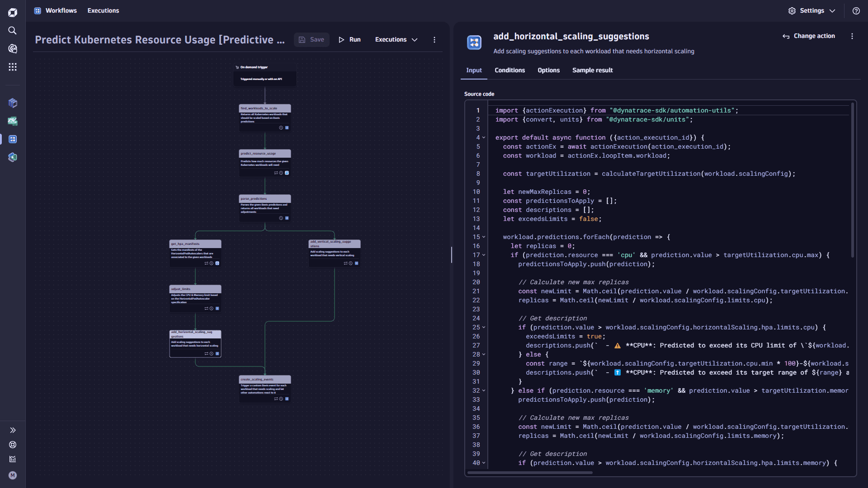This screenshot has width=868, height=488.
Task: Open the apps grid launcher
Action: [13, 67]
